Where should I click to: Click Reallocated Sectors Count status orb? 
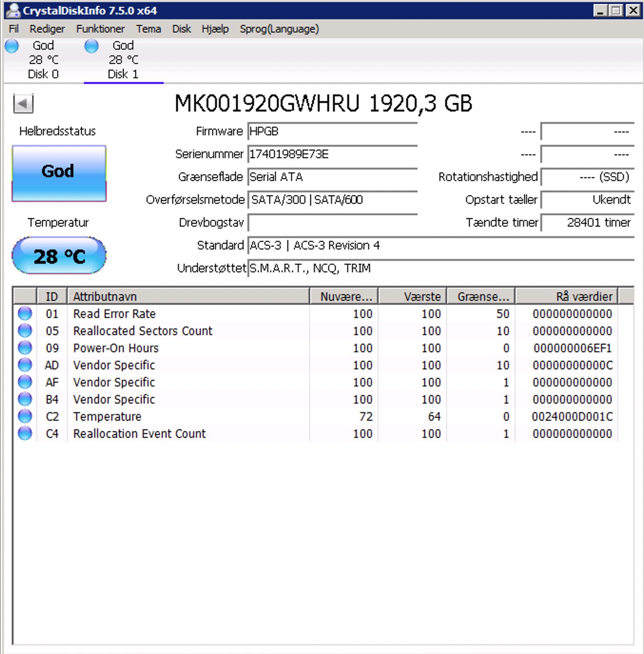point(25,331)
